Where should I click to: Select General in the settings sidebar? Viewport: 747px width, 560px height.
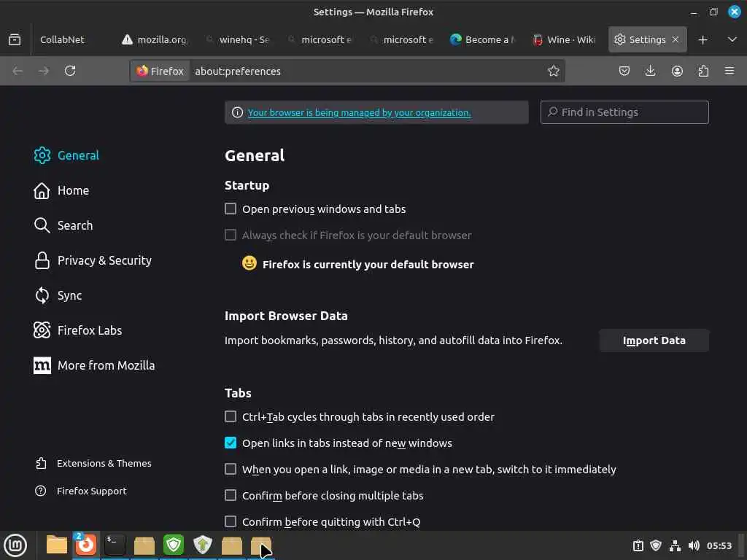tap(66, 155)
